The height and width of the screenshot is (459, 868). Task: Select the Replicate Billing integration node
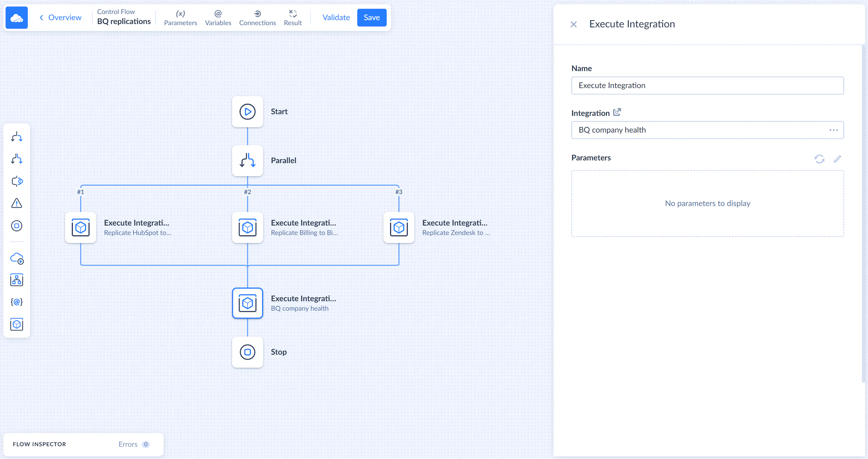coord(248,227)
